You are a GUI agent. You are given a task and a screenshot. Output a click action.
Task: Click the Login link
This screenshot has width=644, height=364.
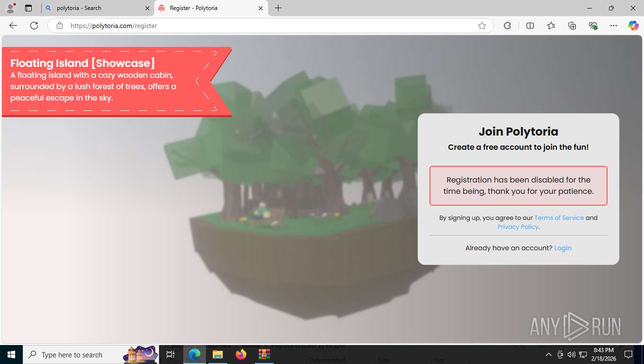[x=563, y=248]
